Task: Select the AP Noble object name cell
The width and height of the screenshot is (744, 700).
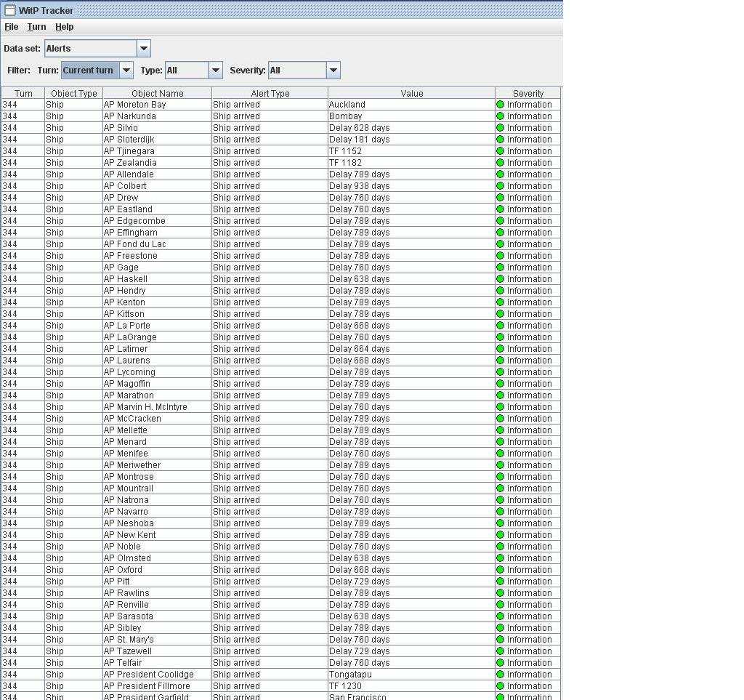Action: [x=157, y=546]
